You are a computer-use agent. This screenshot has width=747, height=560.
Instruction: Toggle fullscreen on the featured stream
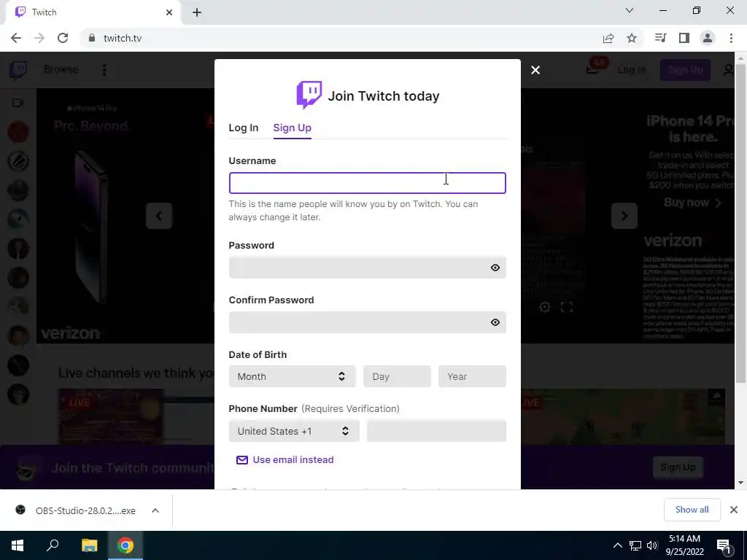pos(567,307)
